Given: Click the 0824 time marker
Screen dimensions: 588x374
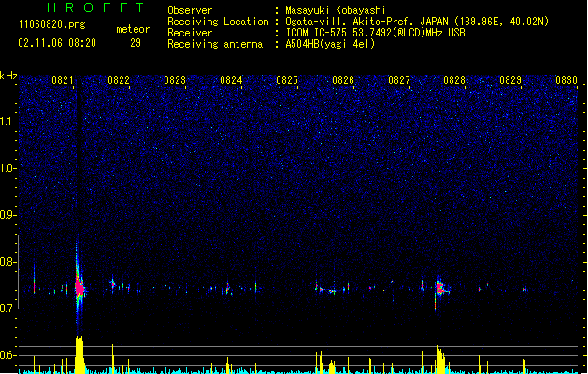Looking at the screenshot, I should [x=231, y=80].
